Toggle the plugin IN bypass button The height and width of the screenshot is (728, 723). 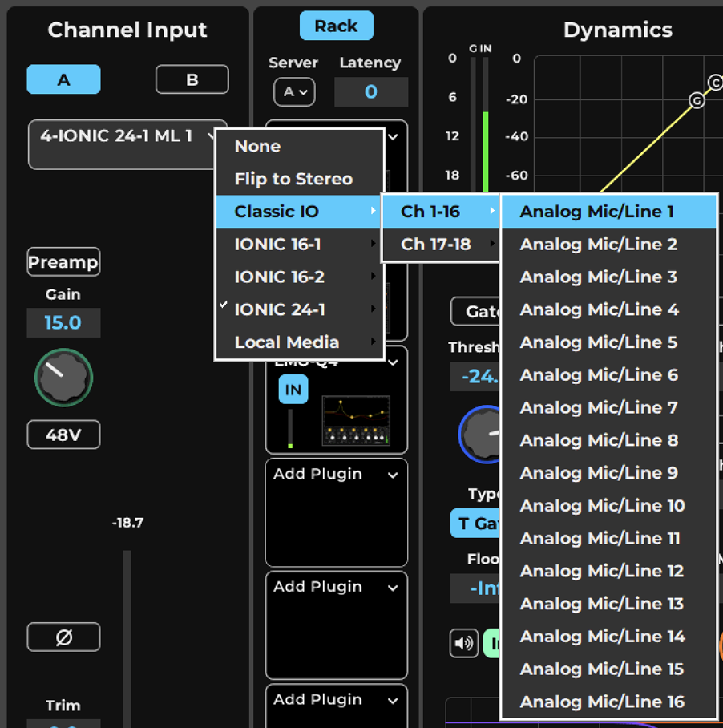293,390
